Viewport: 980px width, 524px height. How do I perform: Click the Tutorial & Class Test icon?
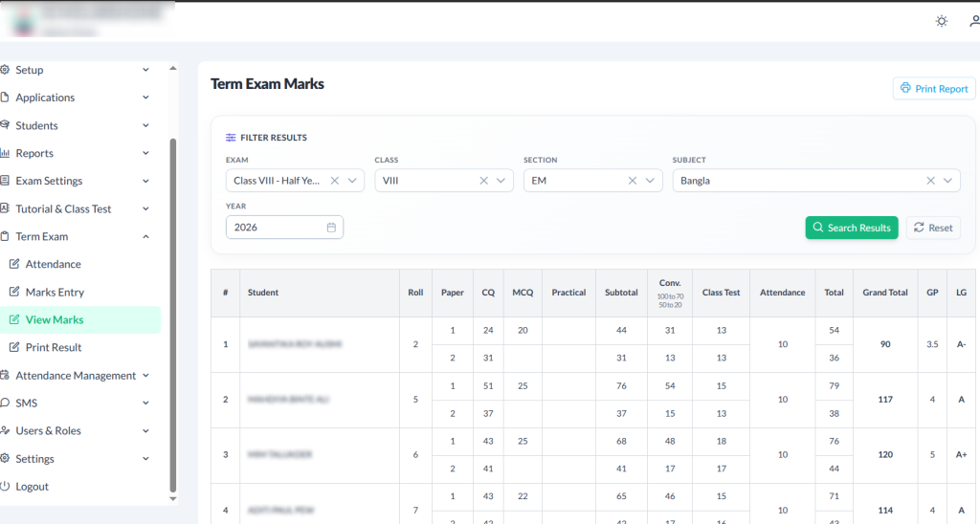pos(5,208)
